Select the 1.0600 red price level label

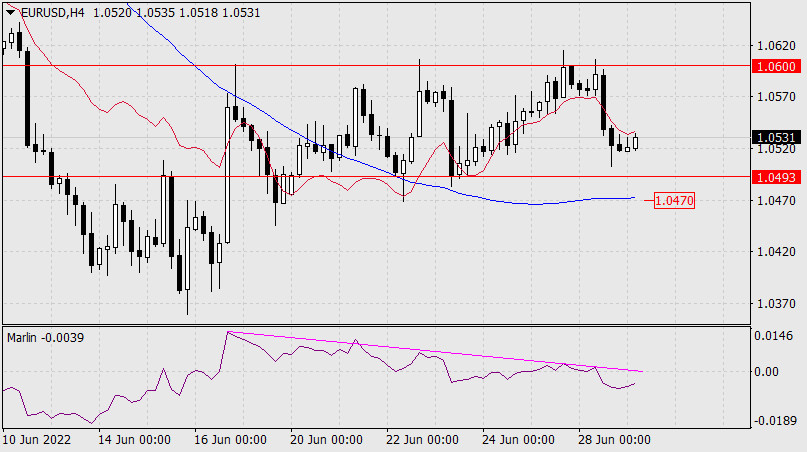(x=777, y=66)
